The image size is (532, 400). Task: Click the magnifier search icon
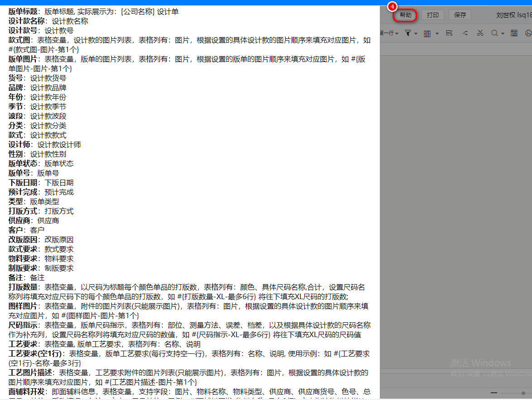pyautogui.click(x=494, y=33)
